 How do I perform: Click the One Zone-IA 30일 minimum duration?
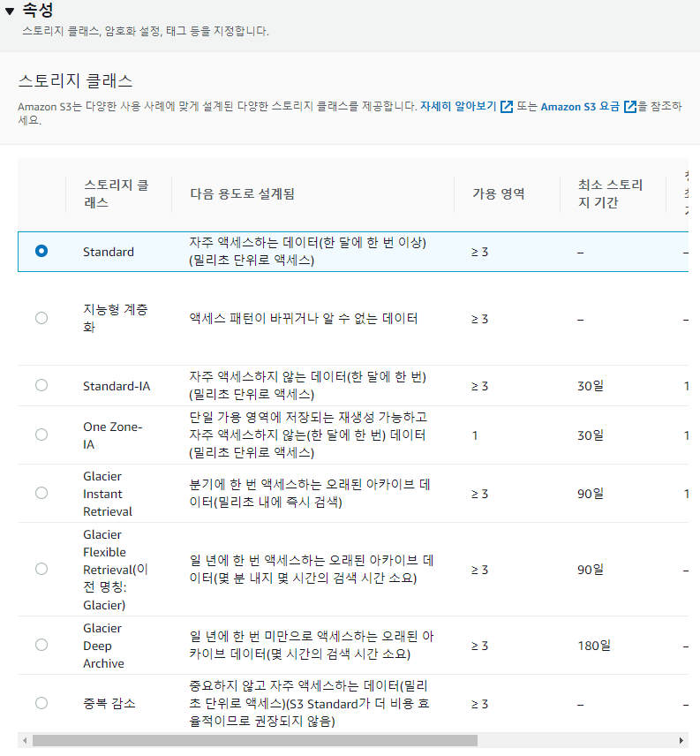(591, 436)
